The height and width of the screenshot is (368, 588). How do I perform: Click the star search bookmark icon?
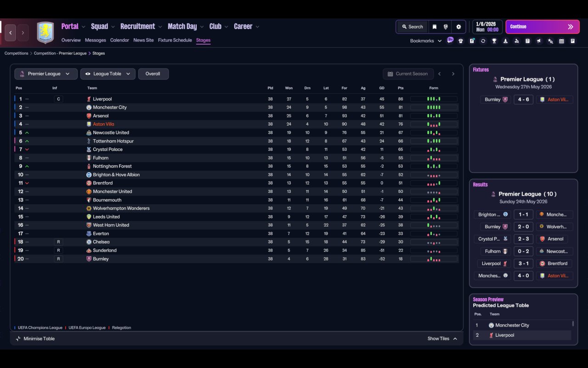pyautogui.click(x=550, y=41)
